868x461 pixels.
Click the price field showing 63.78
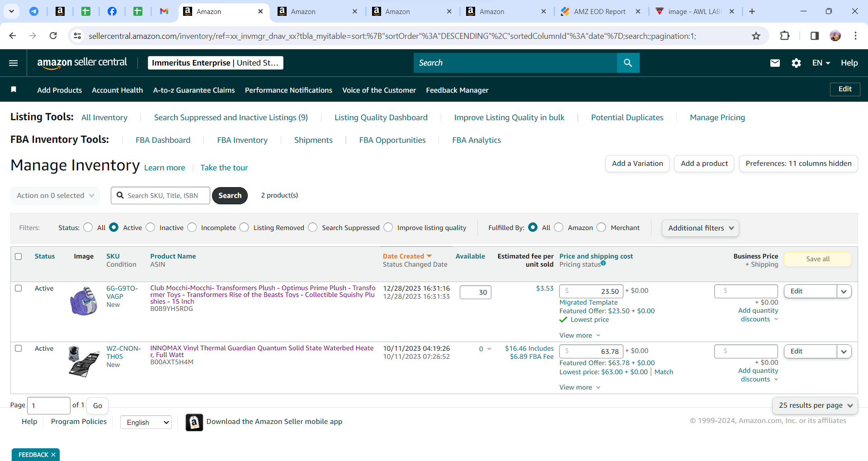pyautogui.click(x=591, y=352)
